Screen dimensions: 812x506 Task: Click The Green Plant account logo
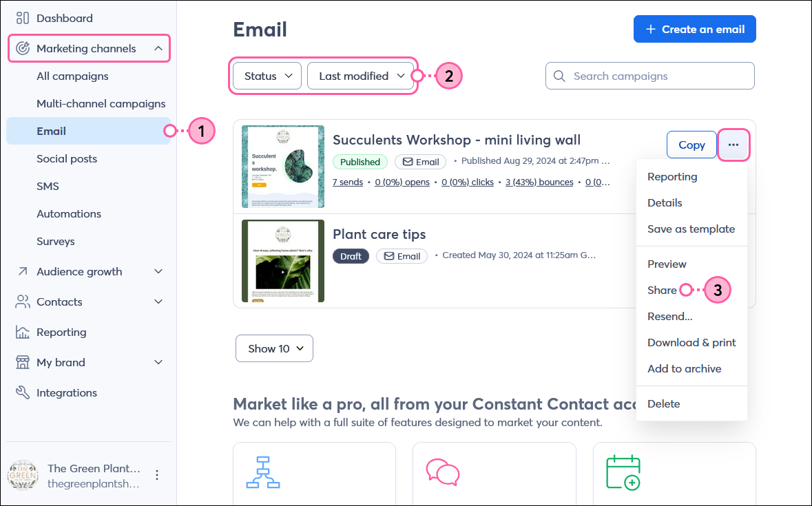[x=23, y=475]
